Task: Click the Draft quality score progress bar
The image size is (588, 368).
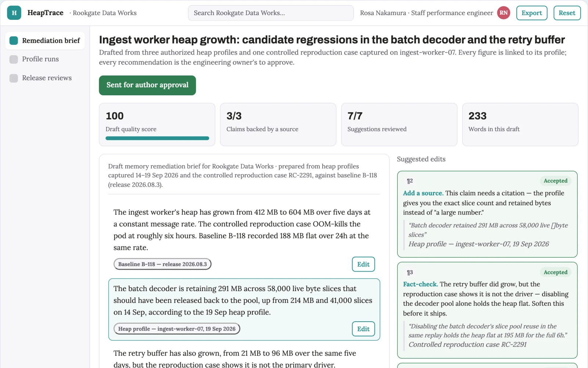Action: pos(157,138)
